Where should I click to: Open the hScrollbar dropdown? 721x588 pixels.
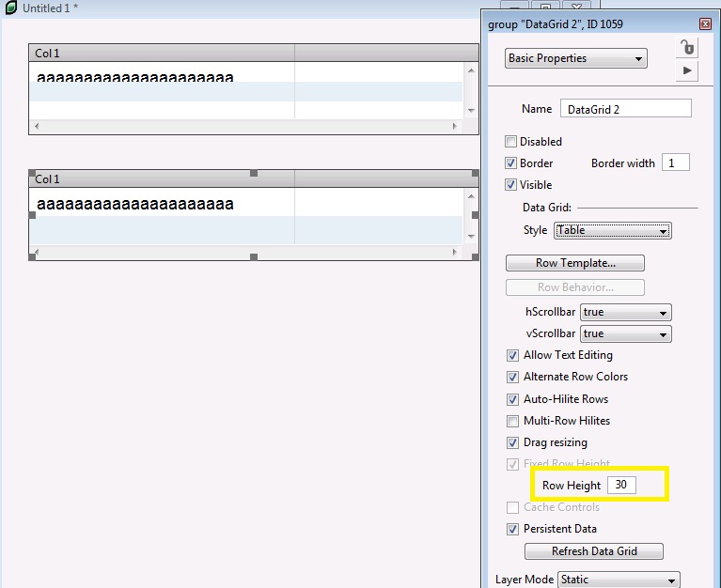625,312
